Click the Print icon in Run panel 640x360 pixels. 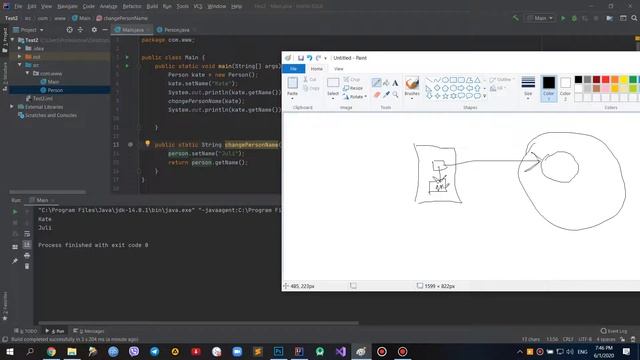[x=27, y=256]
